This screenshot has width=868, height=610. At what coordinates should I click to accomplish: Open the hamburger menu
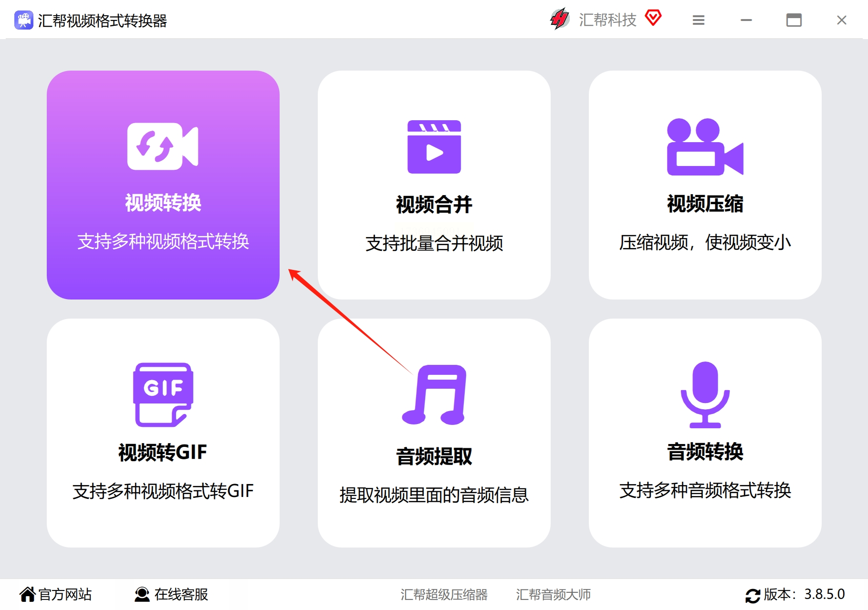click(x=698, y=20)
